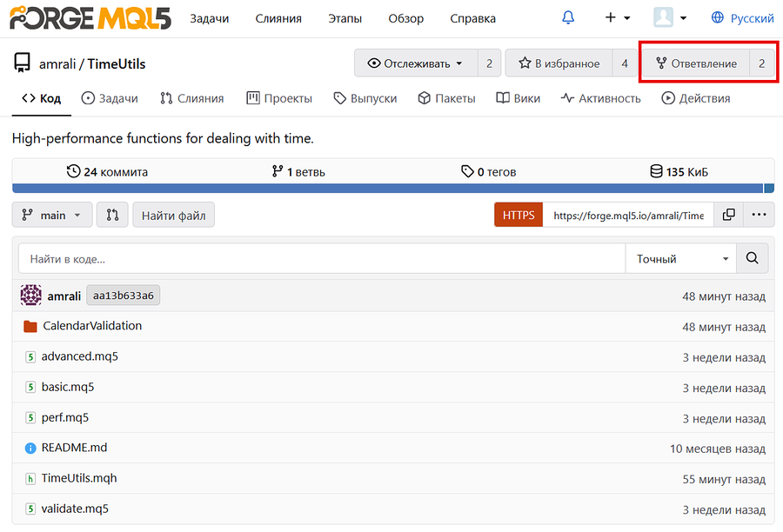This screenshot has height=532, width=783.
Task: Switch to the Выпуски tab
Action: pos(365,98)
